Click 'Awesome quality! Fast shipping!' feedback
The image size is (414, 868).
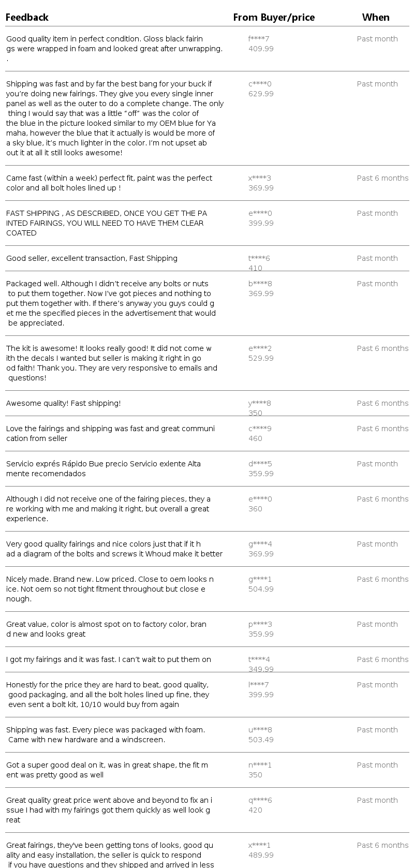pyautogui.click(x=64, y=403)
